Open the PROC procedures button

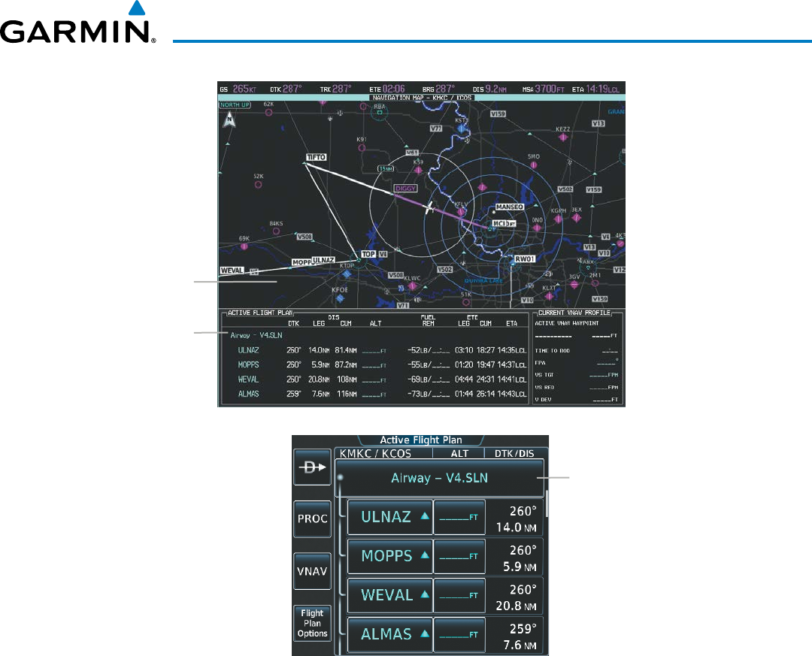pyautogui.click(x=312, y=518)
